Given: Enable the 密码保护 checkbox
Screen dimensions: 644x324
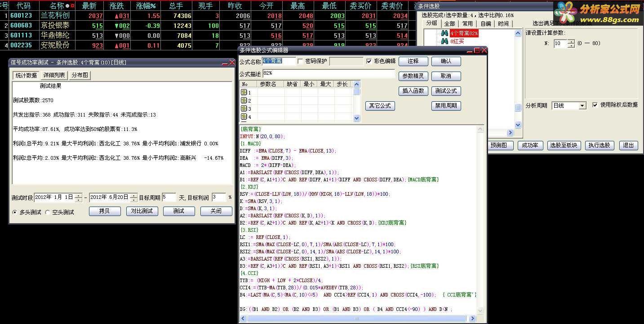Looking at the screenshot, I should [301, 61].
